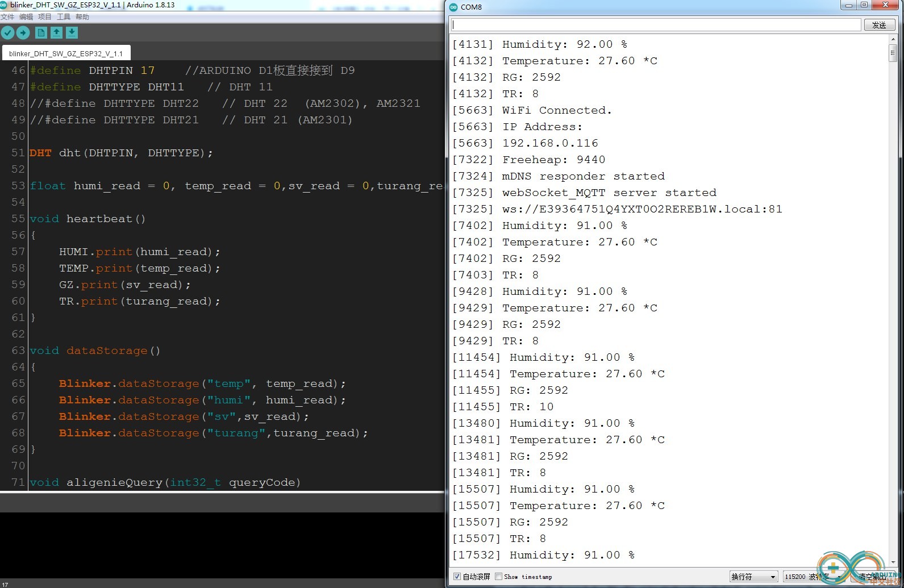This screenshot has width=904, height=588.
Task: Click the serial monitor scroll-up arrow
Action: pyautogui.click(x=893, y=39)
